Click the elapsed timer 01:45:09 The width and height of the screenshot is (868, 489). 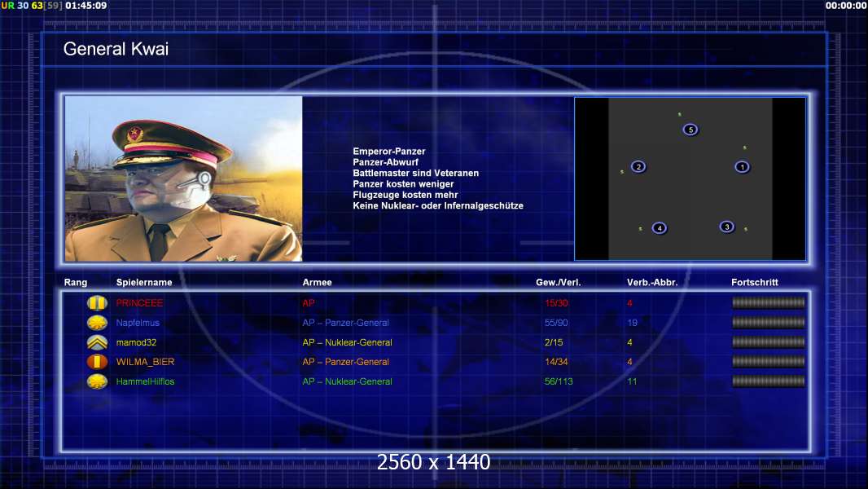tap(85, 6)
